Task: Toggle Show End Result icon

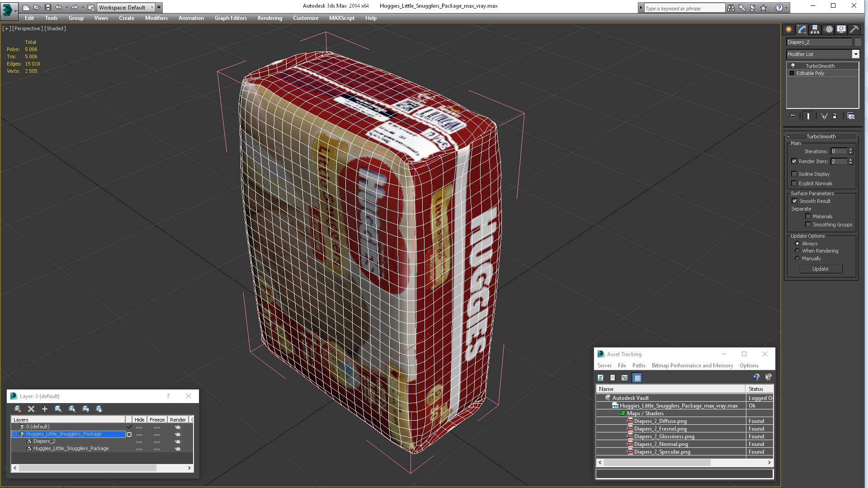Action: [808, 116]
